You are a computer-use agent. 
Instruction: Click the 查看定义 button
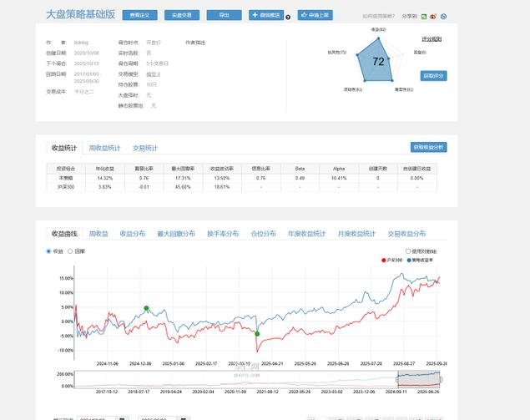coord(139,15)
